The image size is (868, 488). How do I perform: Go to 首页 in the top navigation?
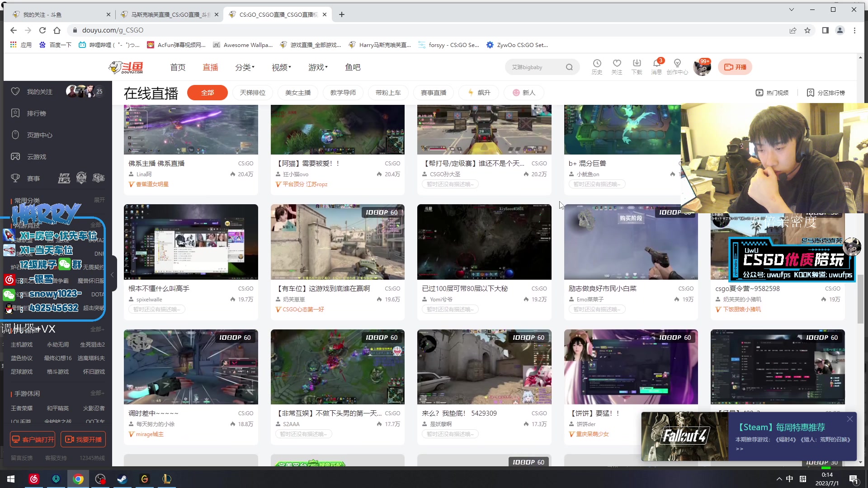178,67
